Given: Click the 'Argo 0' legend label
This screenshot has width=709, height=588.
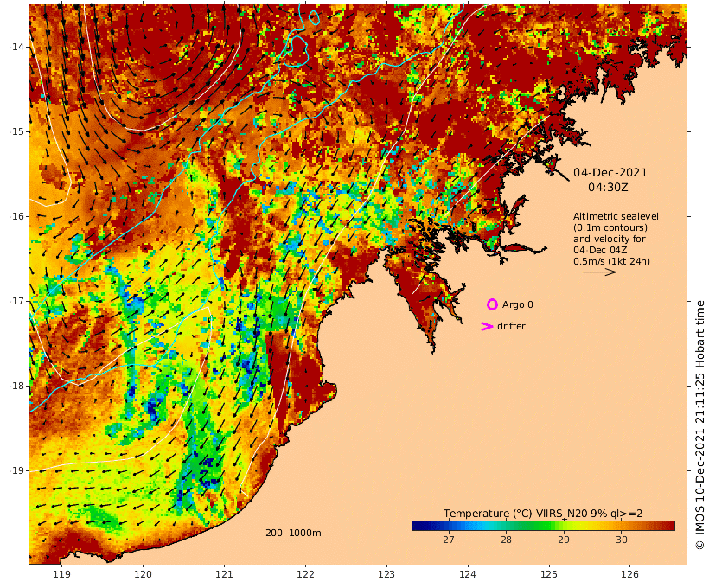Looking at the screenshot, I should click(x=517, y=305).
